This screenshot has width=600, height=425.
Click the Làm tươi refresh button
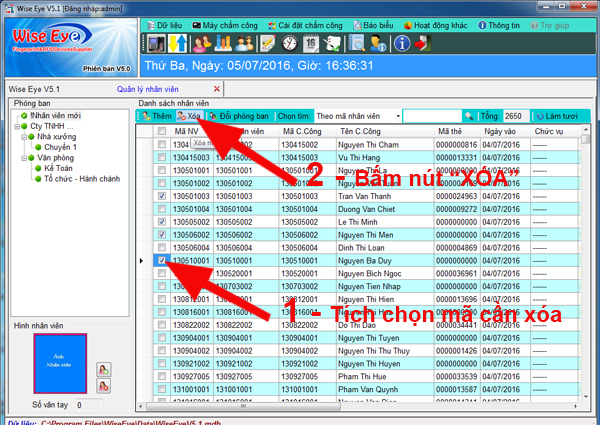557,116
